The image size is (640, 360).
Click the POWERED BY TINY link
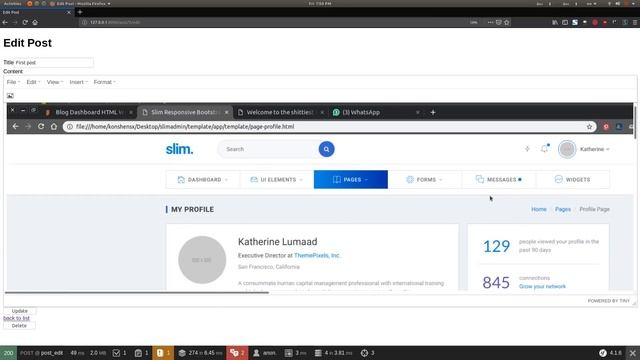coord(609,301)
